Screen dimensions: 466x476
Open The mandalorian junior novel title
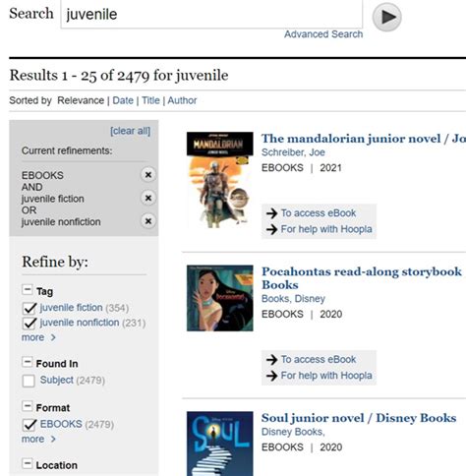pyautogui.click(x=364, y=139)
